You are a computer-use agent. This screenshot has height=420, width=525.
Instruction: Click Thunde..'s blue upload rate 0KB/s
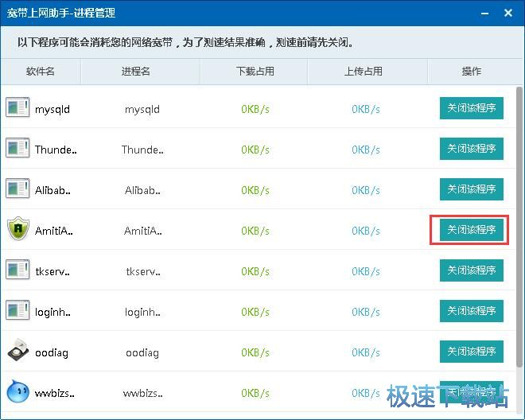(366, 150)
